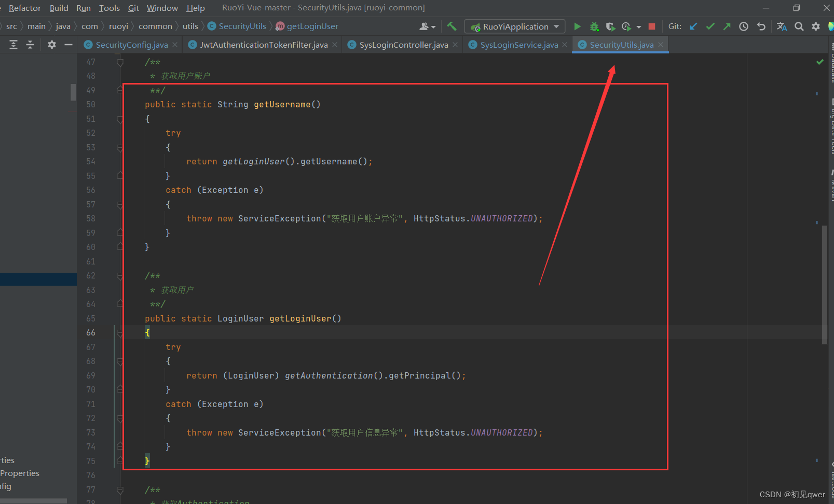The height and width of the screenshot is (504, 834).
Task: Close the SysLoginController.java tab
Action: point(455,45)
